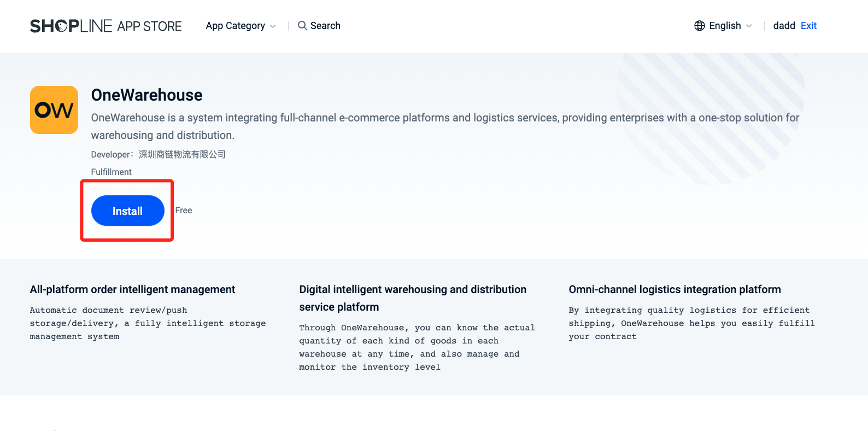The width and height of the screenshot is (868, 431).
Task: Click the globe language icon
Action: pyautogui.click(x=700, y=26)
